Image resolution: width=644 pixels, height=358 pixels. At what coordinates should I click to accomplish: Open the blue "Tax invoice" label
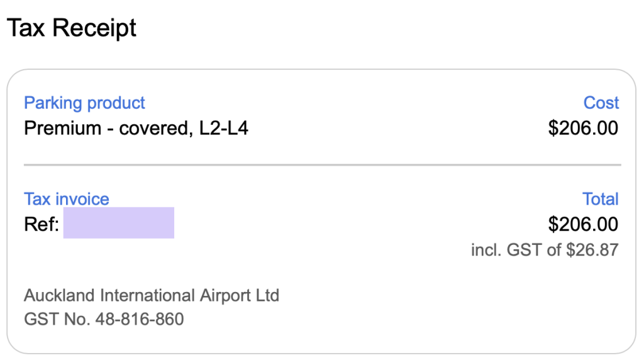click(x=66, y=199)
